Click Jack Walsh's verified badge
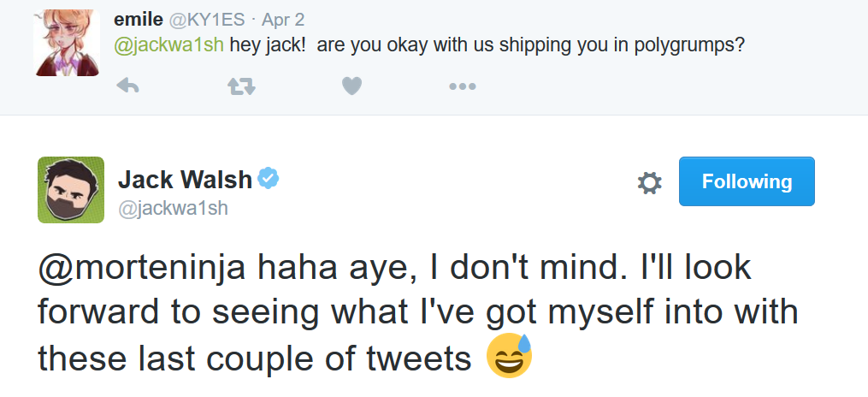 tap(269, 179)
